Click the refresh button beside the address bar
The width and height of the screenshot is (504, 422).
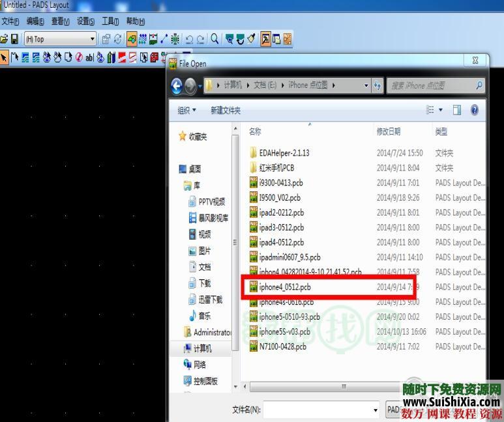tap(378, 85)
